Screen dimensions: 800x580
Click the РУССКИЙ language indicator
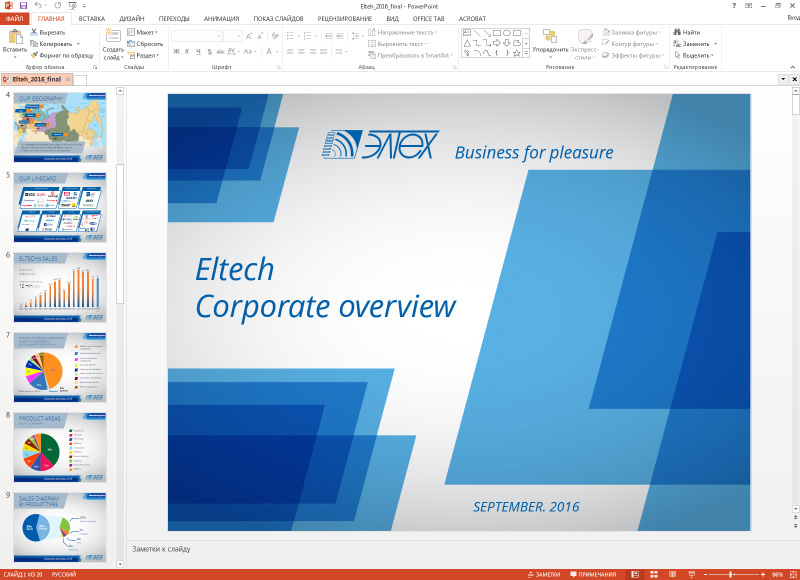point(64,574)
